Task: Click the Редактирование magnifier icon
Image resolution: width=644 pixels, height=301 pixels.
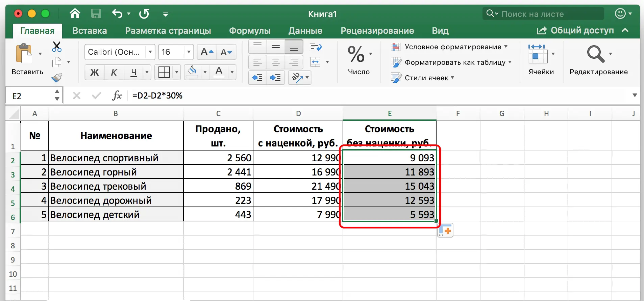Action: coord(595,54)
